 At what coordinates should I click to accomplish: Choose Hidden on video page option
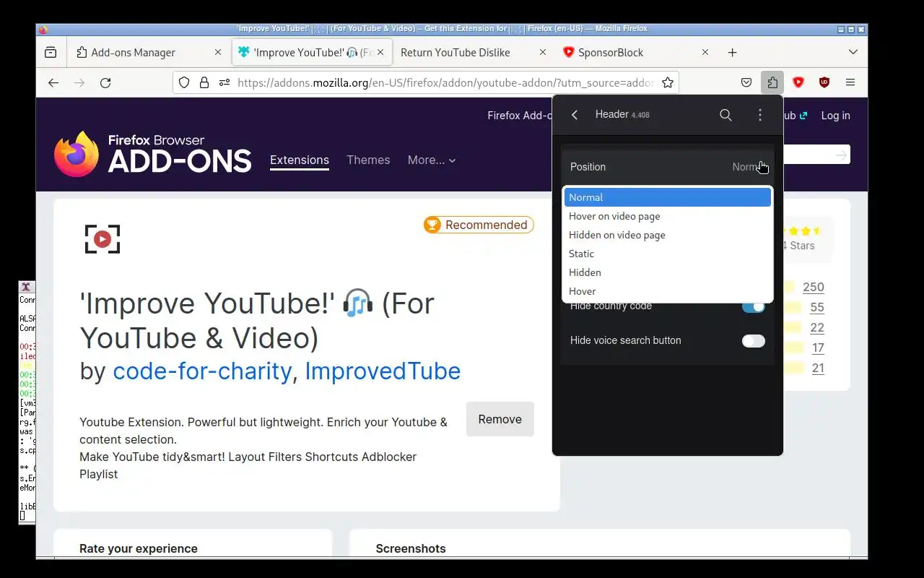click(668, 235)
